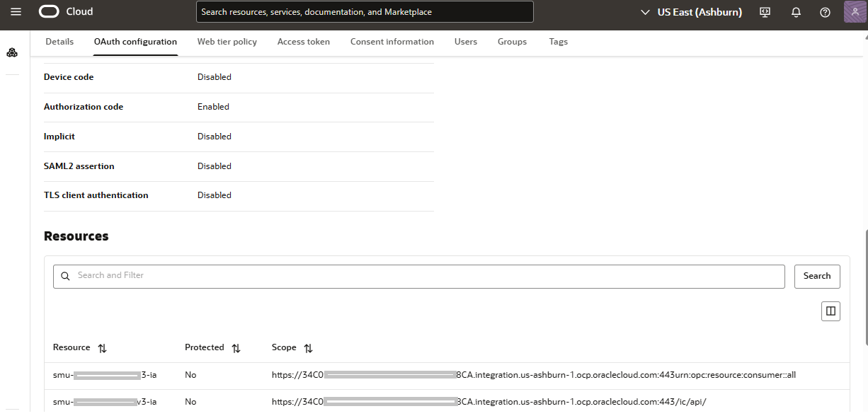
Task: Open the navigation hamburger menu
Action: click(15, 11)
